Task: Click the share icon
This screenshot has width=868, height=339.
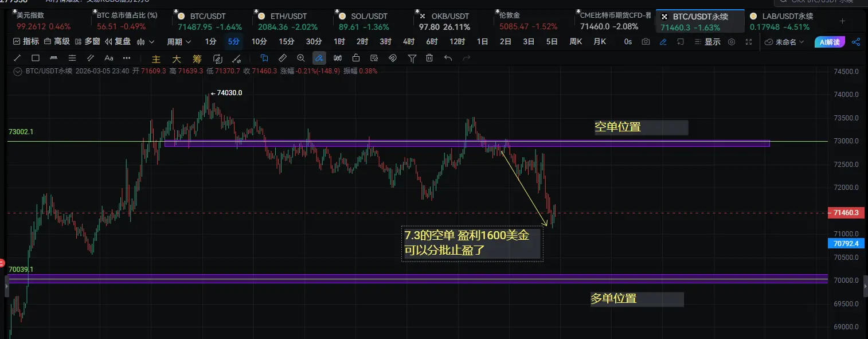Action: coord(856,41)
